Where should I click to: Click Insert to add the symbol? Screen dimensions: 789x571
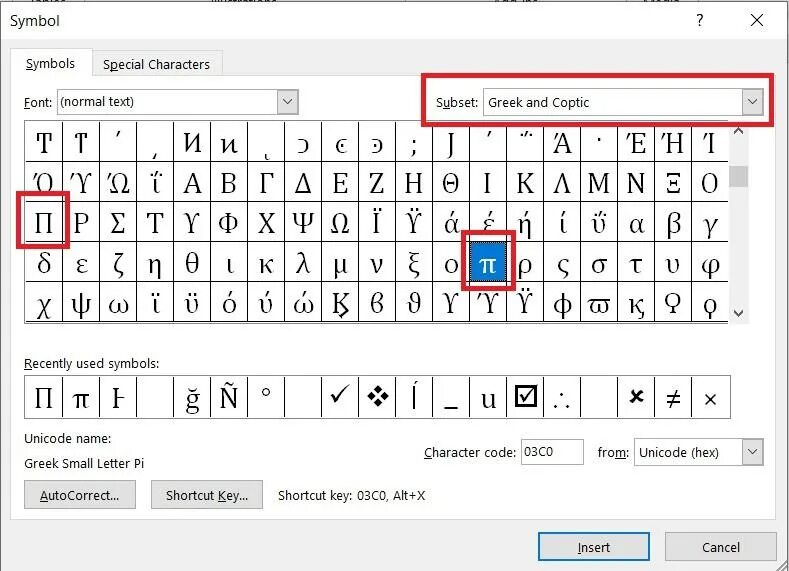point(594,547)
